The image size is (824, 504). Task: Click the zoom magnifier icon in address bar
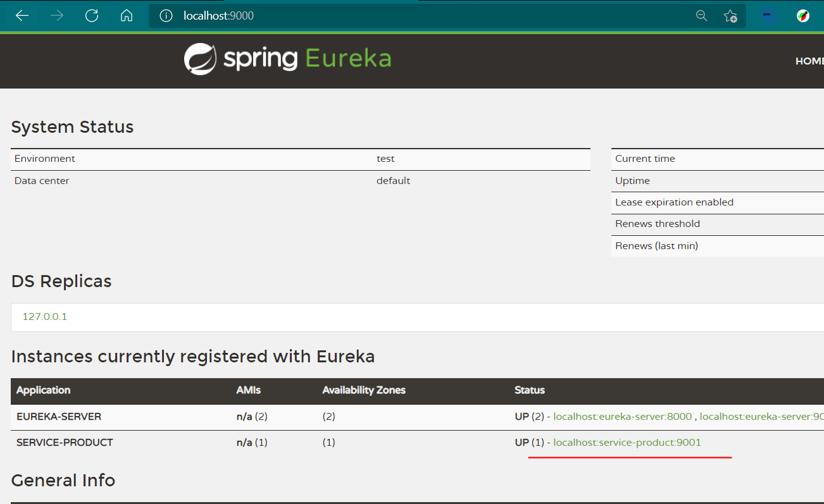pos(701,16)
